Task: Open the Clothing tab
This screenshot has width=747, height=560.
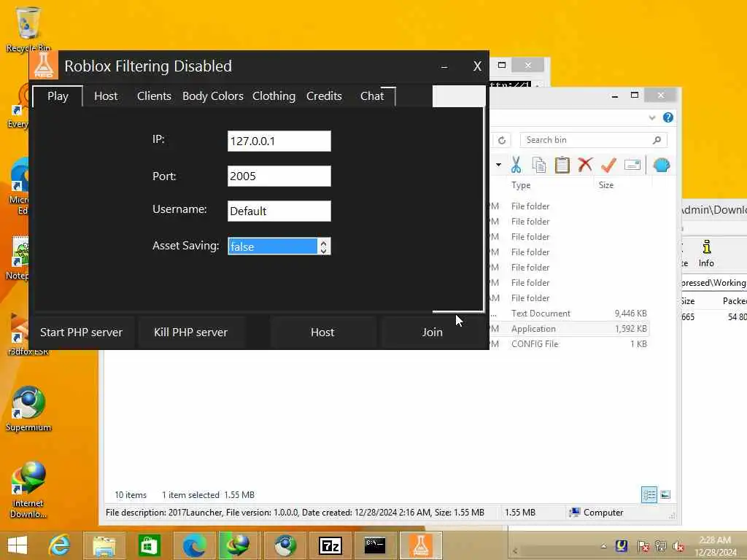Action: click(x=274, y=96)
